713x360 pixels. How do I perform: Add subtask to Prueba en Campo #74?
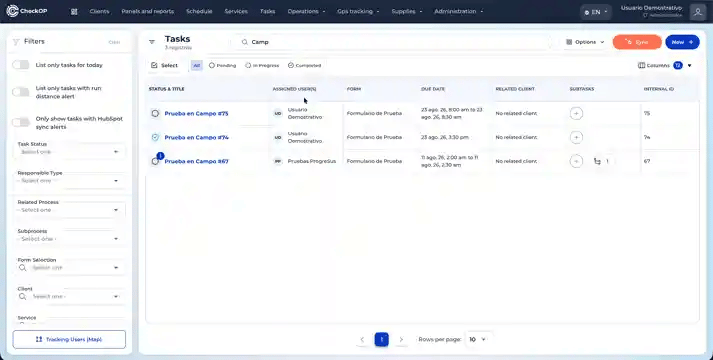pos(576,137)
